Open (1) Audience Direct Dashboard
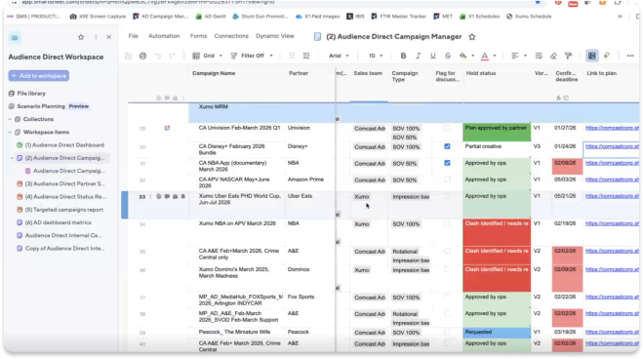Image resolution: width=644 pixels, height=359 pixels. tap(60, 145)
